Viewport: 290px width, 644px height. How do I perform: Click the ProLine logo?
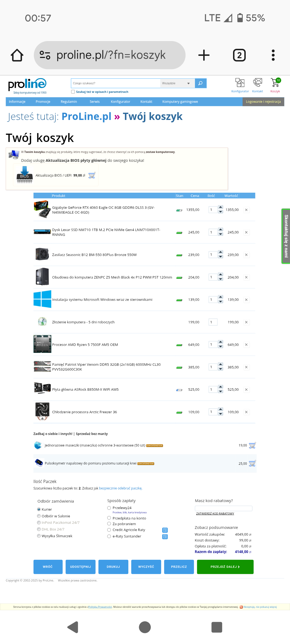click(x=27, y=86)
